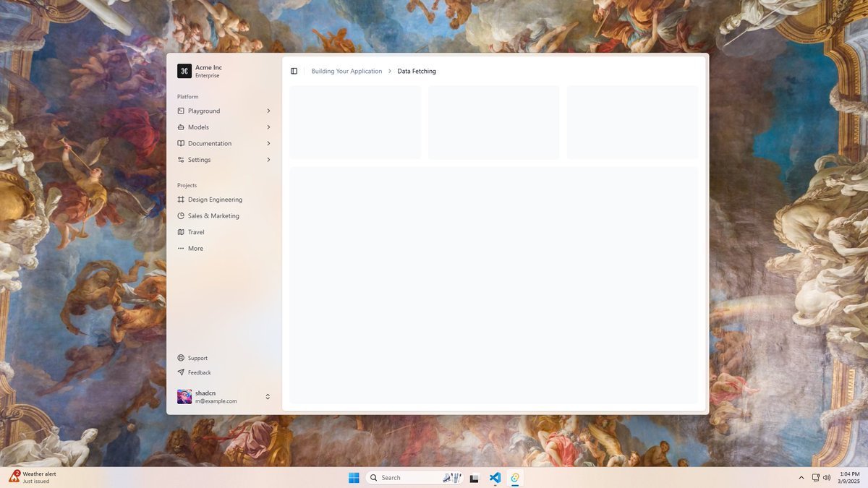Open network status tray icon
Screen dimensions: 868x488
point(815,478)
